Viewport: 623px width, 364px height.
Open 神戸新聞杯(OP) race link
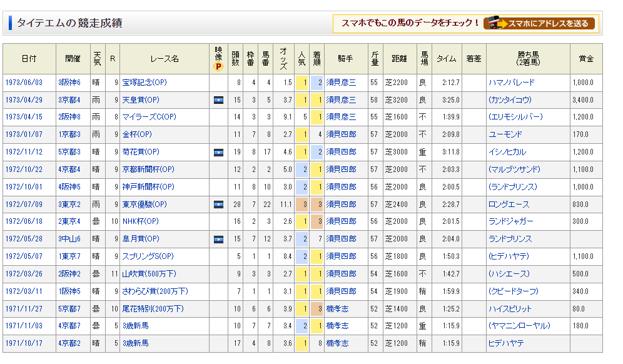click(148, 187)
